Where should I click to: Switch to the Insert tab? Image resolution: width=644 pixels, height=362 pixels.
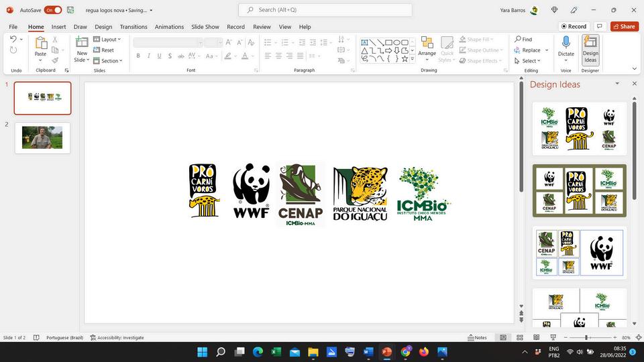pos(59,27)
